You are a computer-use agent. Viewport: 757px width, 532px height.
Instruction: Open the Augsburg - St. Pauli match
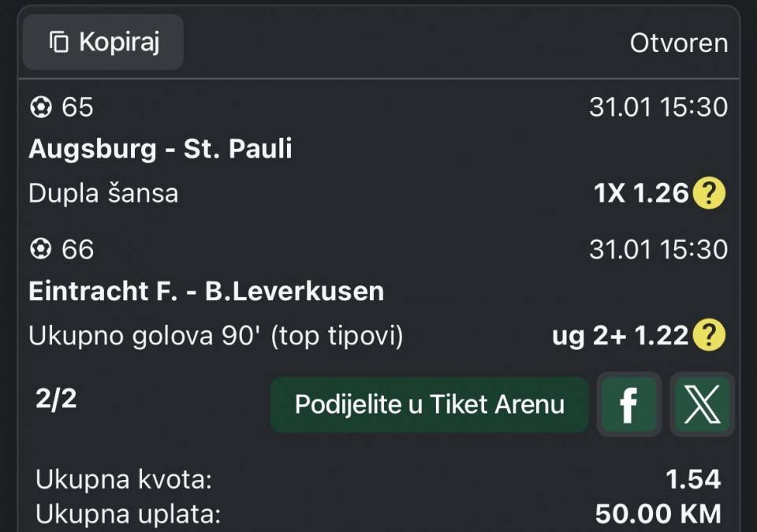160,149
